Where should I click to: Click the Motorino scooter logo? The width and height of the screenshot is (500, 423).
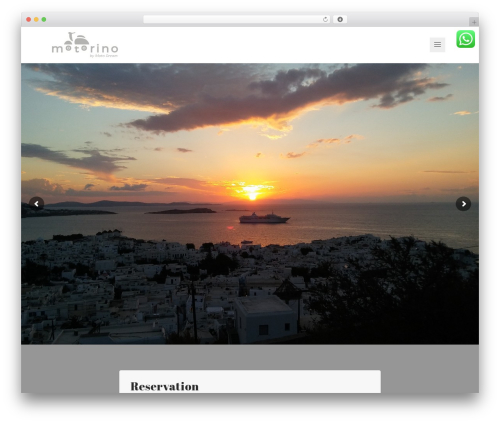click(85, 45)
